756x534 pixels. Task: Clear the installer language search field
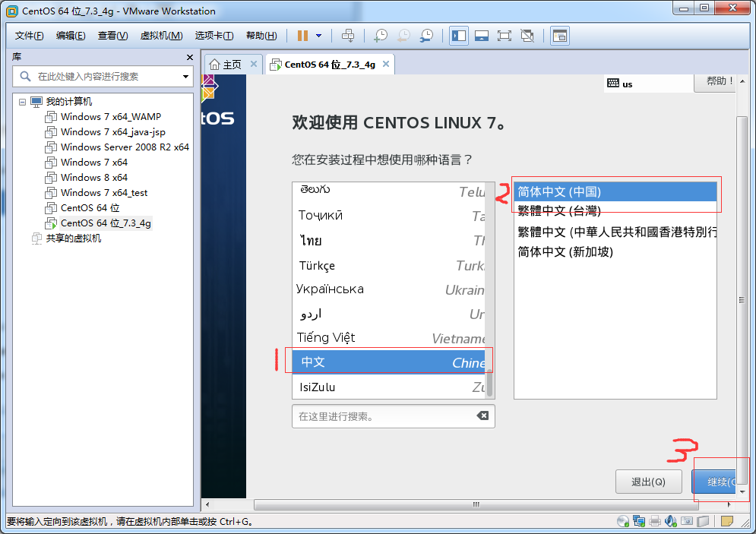click(482, 416)
